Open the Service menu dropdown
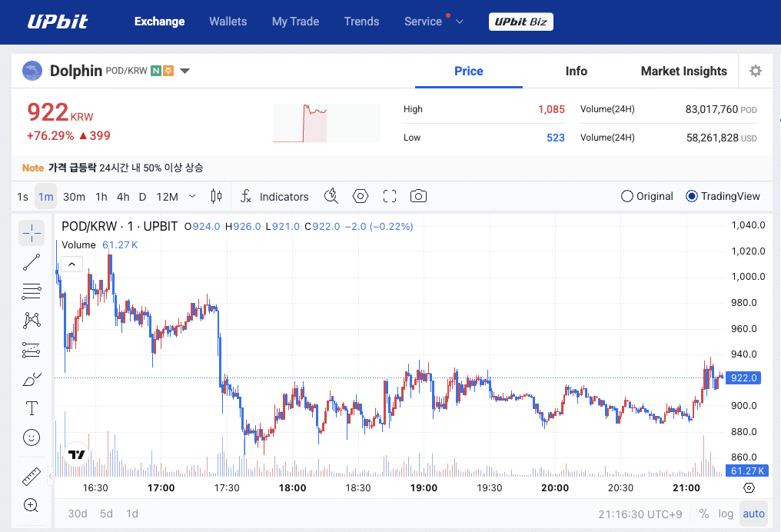Screen dimensions: 781x532 coord(434,22)
